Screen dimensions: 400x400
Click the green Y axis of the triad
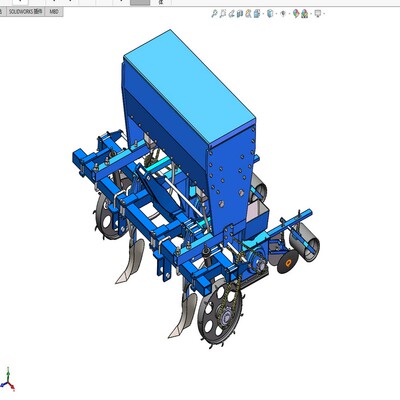[8, 372]
